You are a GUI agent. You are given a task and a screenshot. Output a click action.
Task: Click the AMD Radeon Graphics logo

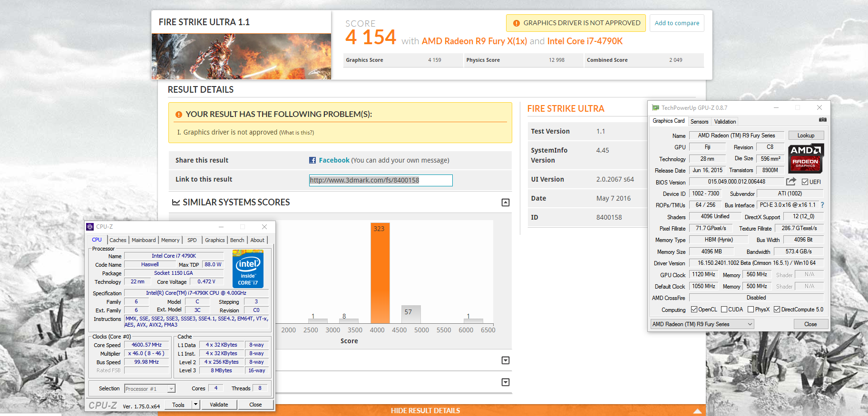tap(806, 158)
